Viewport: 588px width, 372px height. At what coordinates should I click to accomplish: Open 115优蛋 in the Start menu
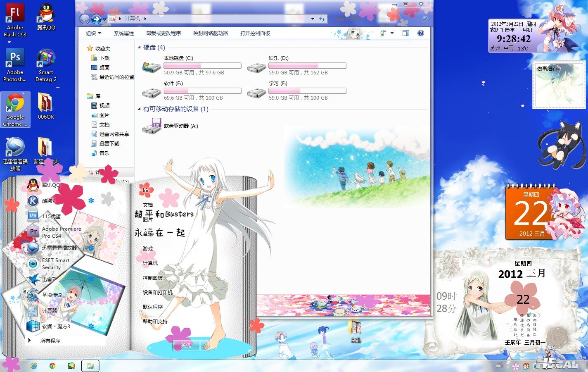(x=44, y=216)
